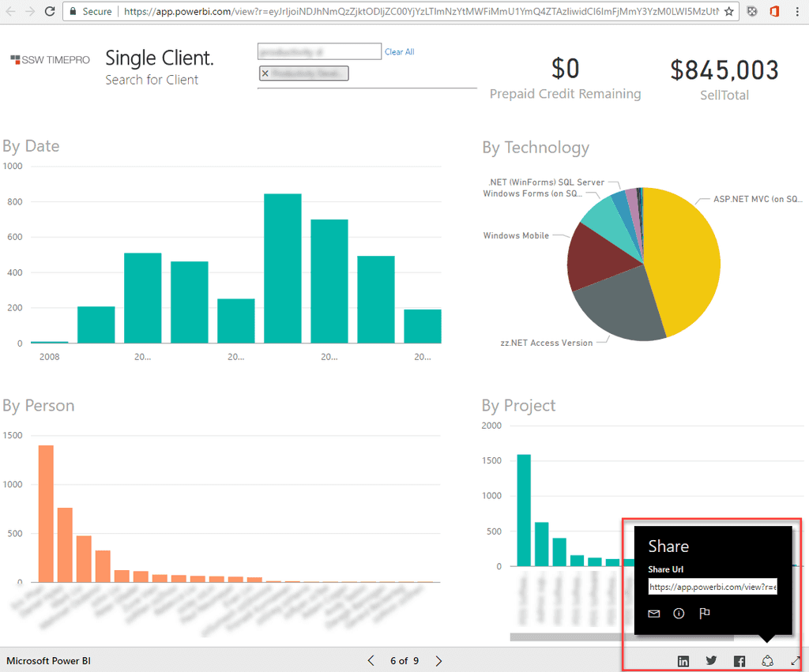
Task: Share the report on LinkedIn
Action: [x=683, y=661]
